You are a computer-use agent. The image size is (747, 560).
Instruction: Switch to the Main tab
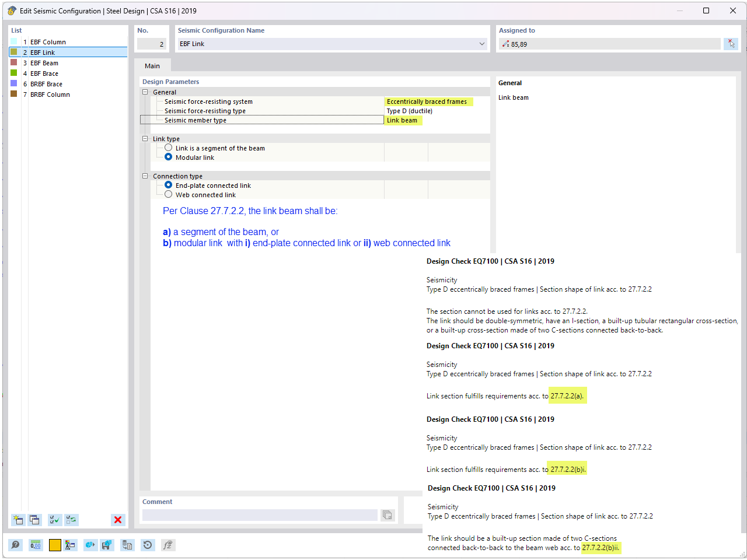[152, 66]
